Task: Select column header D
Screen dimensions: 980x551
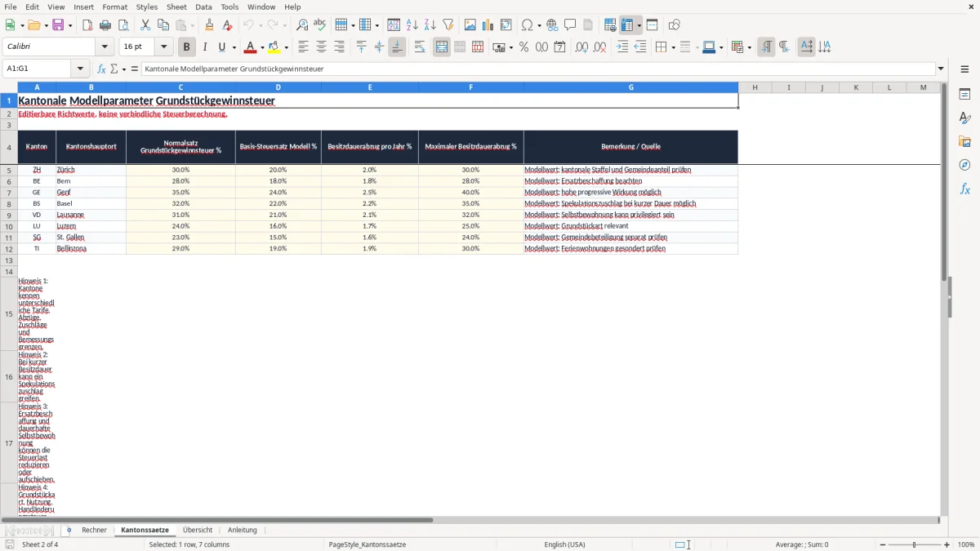Action: 278,87
